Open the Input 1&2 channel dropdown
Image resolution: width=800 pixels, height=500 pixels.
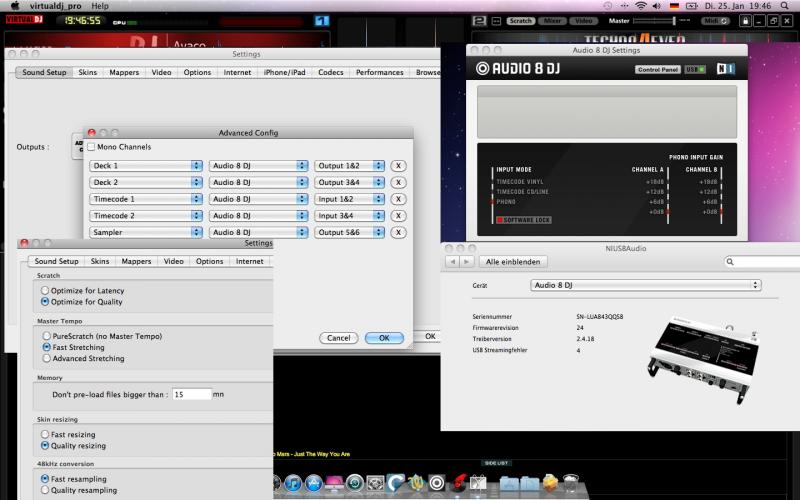(x=349, y=199)
